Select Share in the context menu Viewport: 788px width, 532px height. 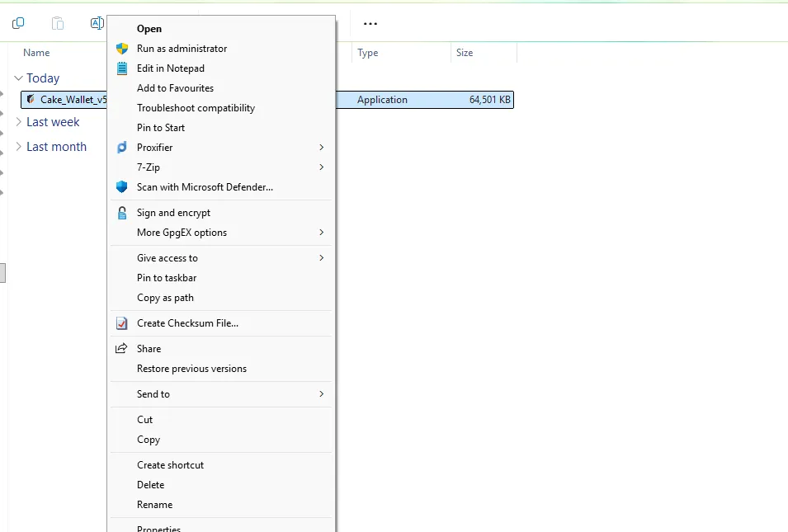point(221,349)
